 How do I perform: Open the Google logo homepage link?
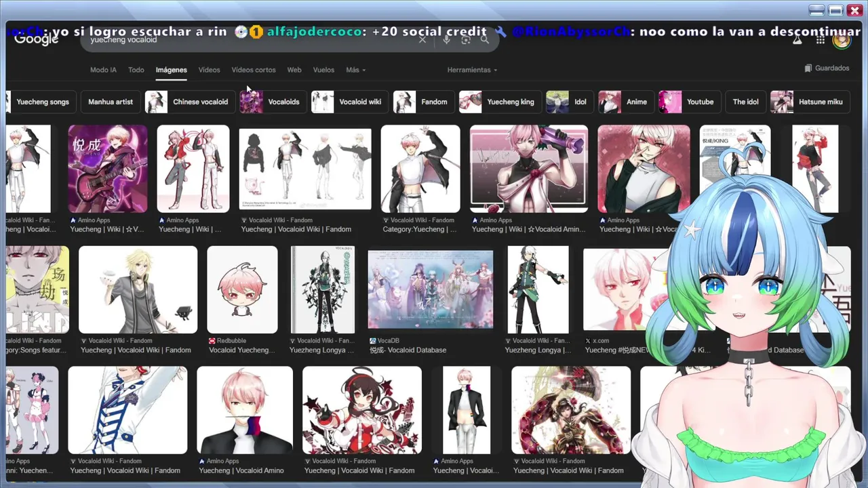click(37, 39)
